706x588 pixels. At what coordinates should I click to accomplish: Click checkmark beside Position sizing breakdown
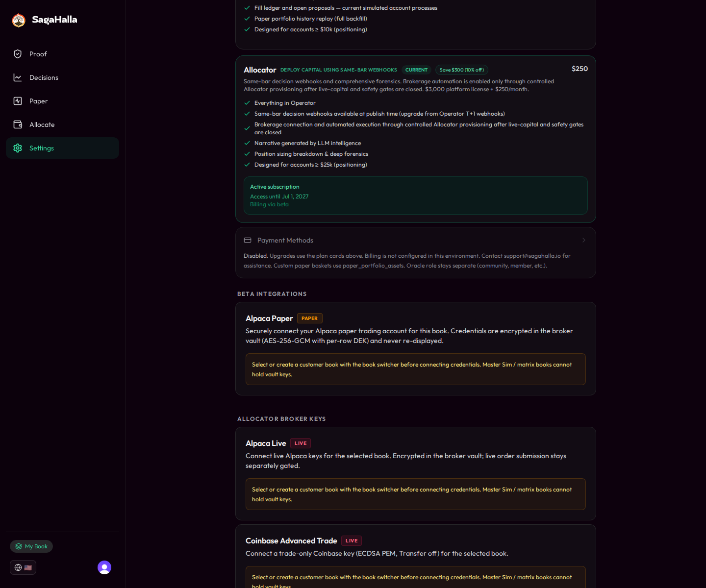click(247, 154)
